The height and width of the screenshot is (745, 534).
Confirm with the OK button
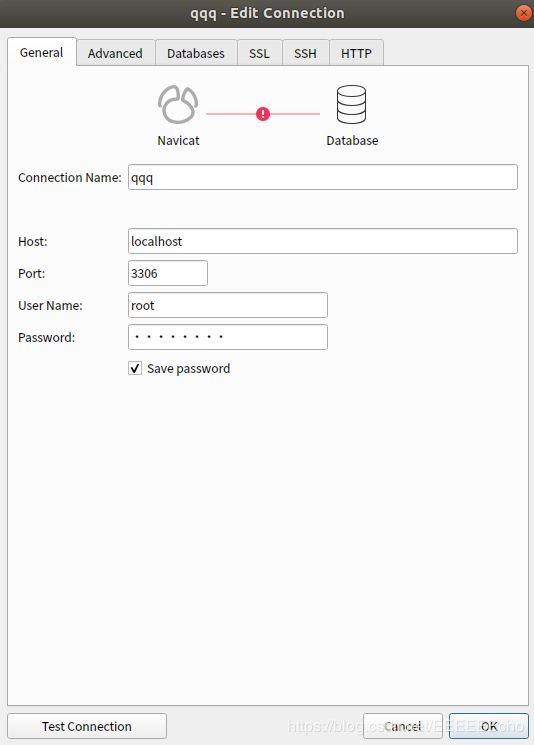[x=489, y=726]
